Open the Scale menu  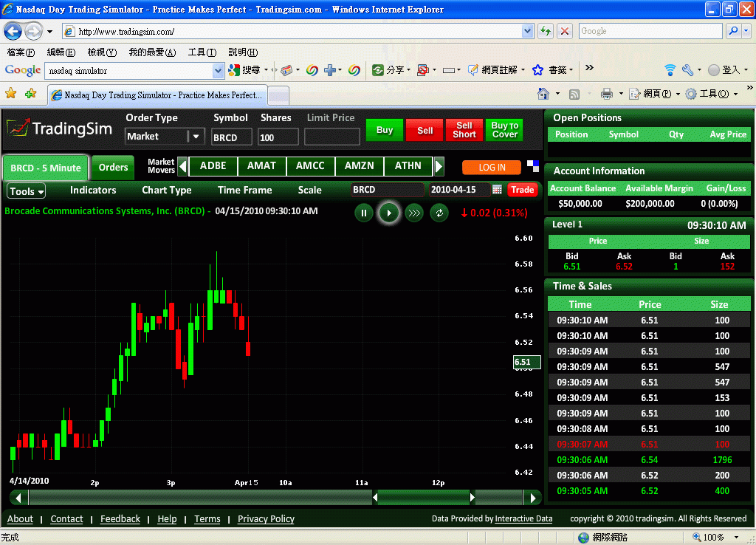click(x=309, y=190)
